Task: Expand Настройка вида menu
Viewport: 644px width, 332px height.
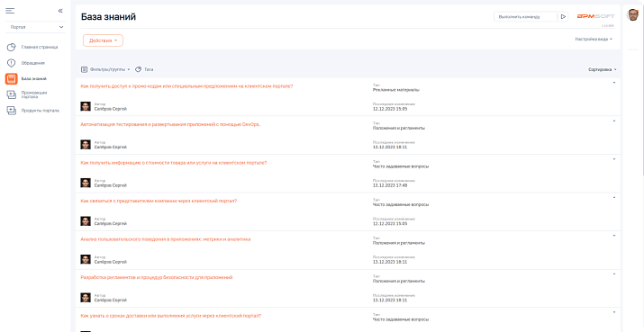Action: [x=594, y=40]
